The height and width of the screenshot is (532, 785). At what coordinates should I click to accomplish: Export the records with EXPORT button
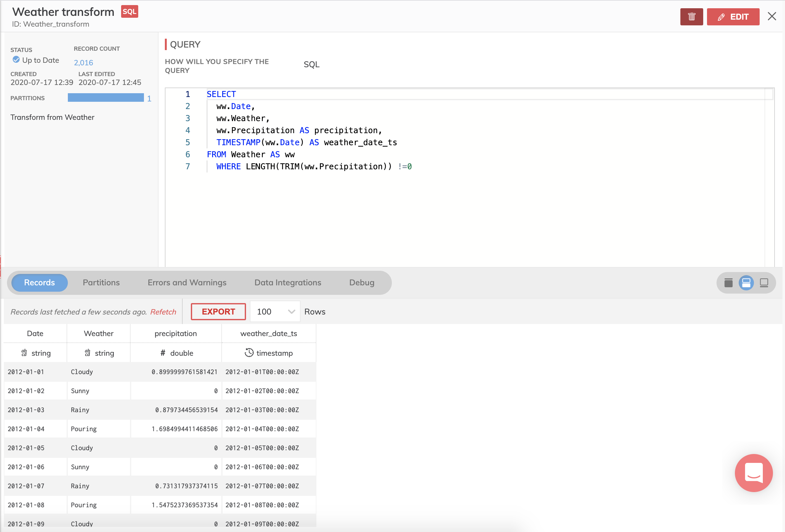pyautogui.click(x=218, y=311)
